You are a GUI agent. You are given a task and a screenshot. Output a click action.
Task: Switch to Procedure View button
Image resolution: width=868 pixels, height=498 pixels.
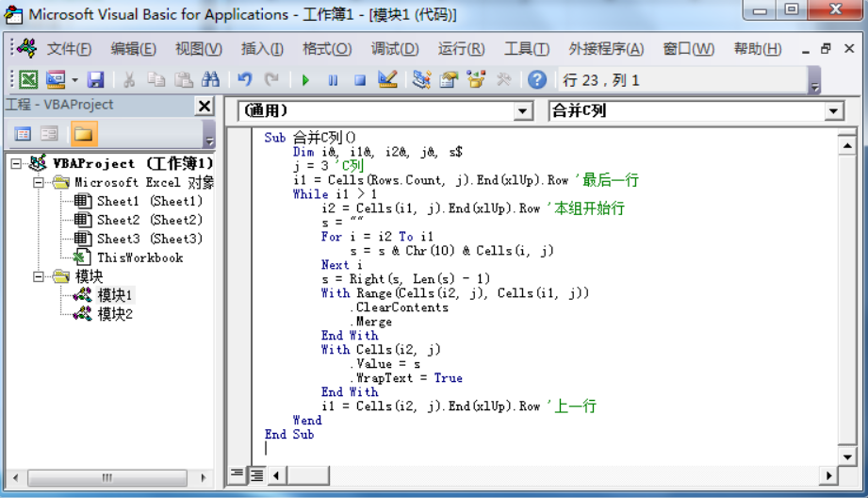click(237, 474)
